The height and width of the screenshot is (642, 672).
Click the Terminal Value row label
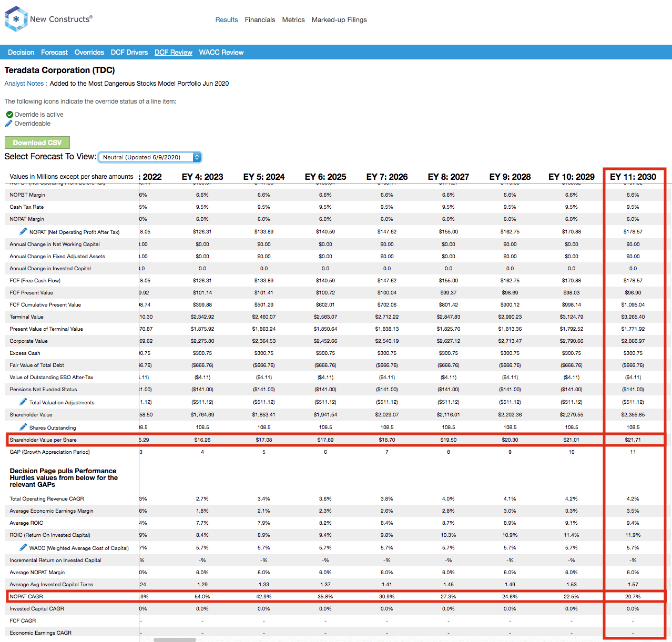coord(26,317)
